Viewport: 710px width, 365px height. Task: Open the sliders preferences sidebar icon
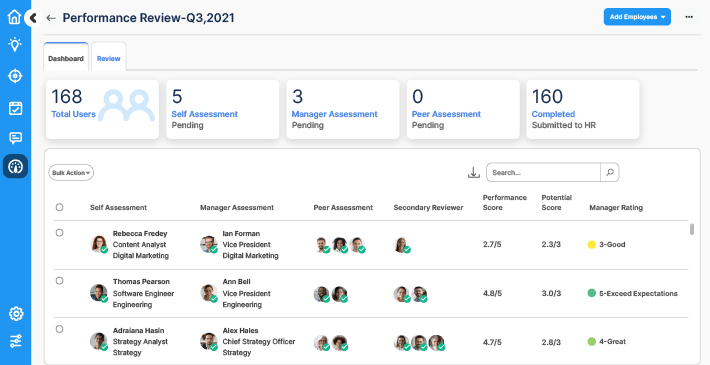click(16, 341)
